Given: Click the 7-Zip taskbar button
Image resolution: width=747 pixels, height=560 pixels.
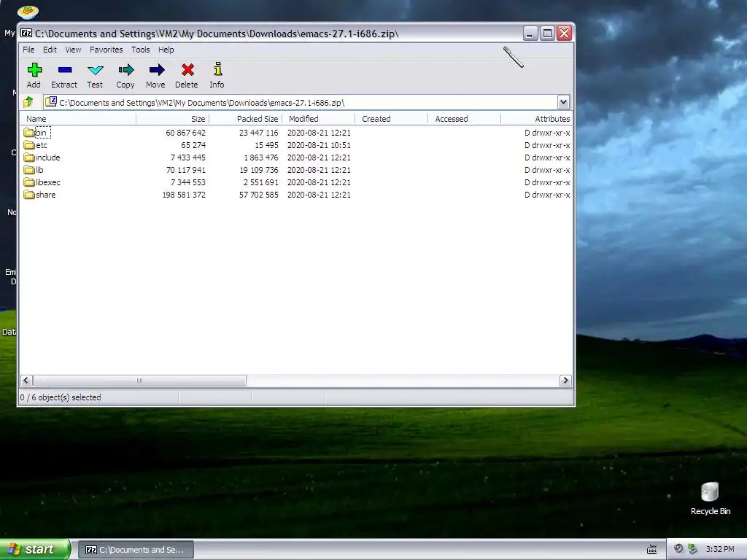Looking at the screenshot, I should click(136, 550).
